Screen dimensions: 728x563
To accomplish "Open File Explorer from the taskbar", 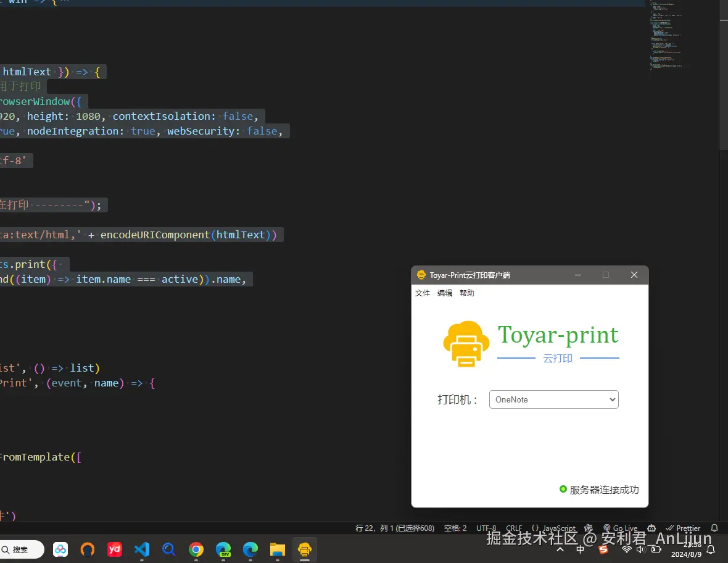I will coord(277,549).
